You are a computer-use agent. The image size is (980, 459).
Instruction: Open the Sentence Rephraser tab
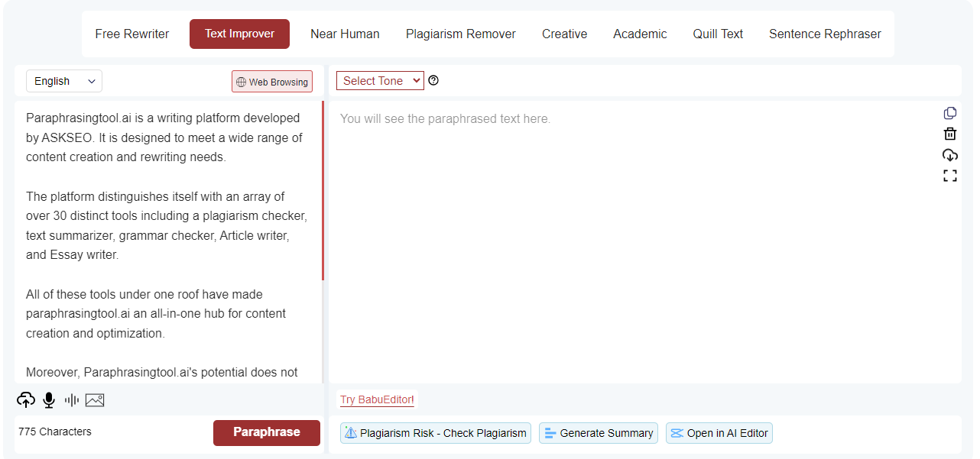coord(825,34)
